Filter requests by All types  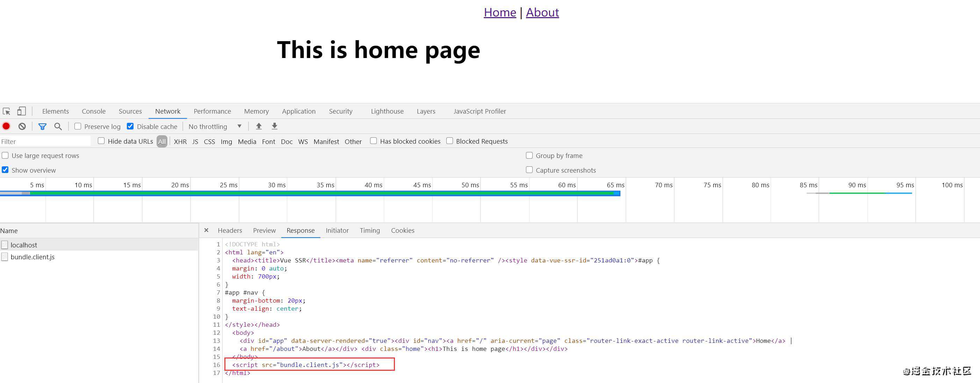coord(162,142)
